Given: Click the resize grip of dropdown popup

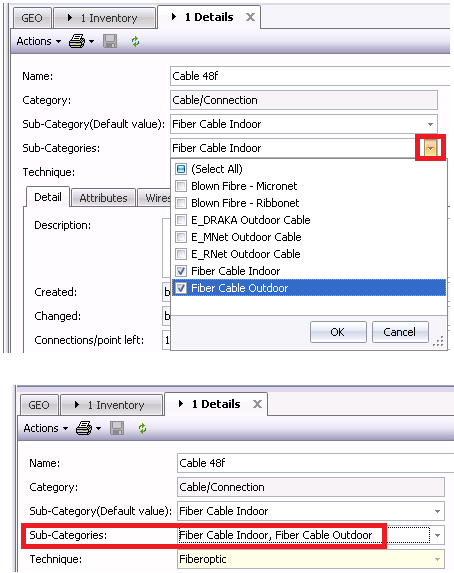Looking at the screenshot, I should click(x=438, y=341).
